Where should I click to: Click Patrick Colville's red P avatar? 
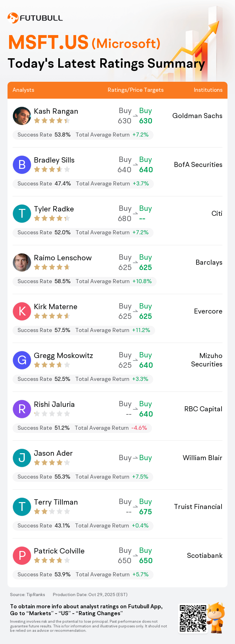[x=22, y=556]
